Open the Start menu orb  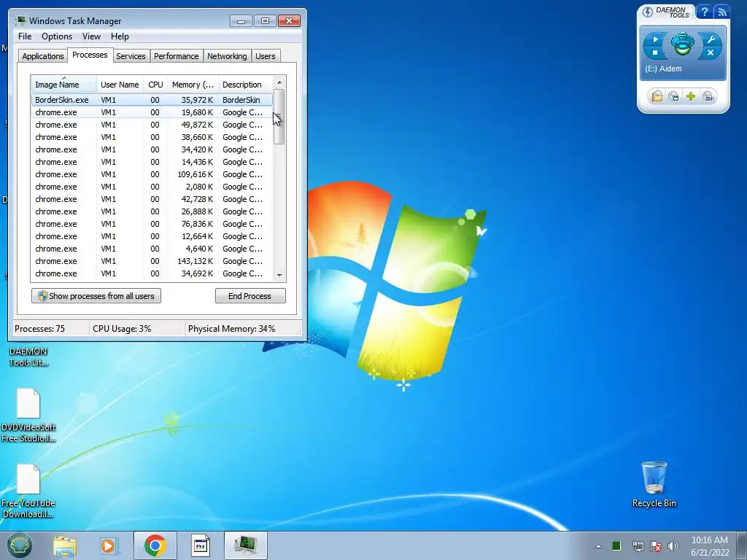tap(19, 545)
